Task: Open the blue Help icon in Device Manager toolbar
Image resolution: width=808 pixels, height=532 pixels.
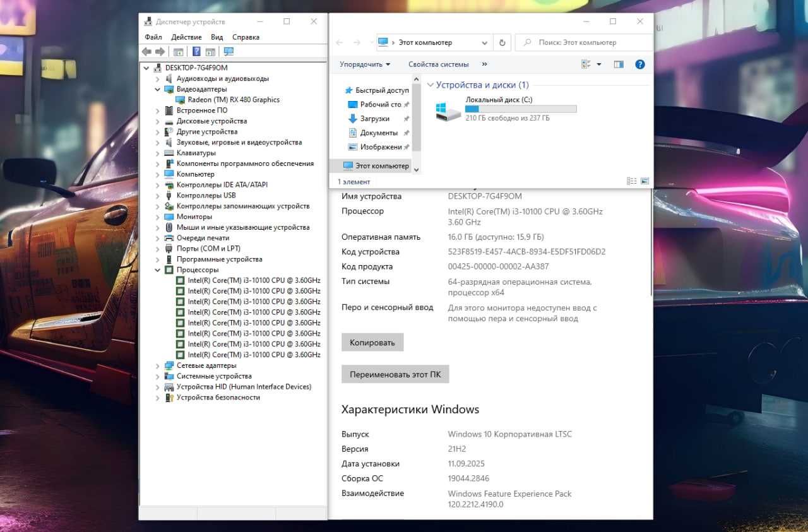Action: click(x=196, y=52)
